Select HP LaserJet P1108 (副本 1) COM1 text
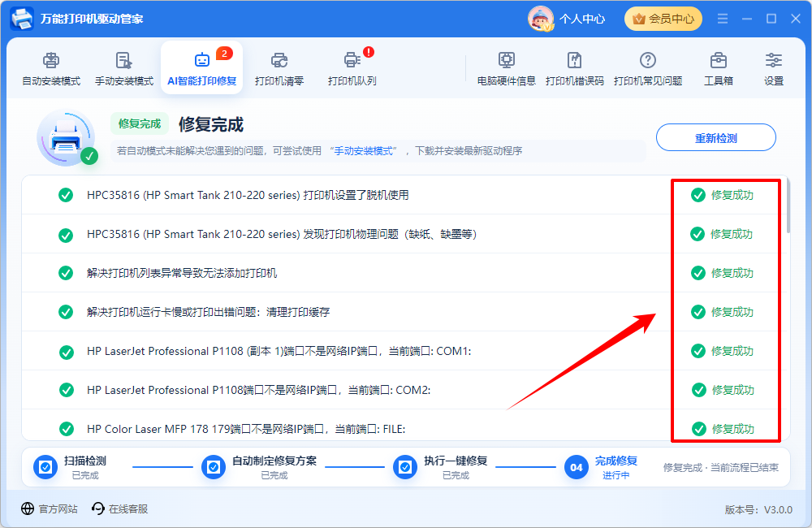 pos(279,351)
